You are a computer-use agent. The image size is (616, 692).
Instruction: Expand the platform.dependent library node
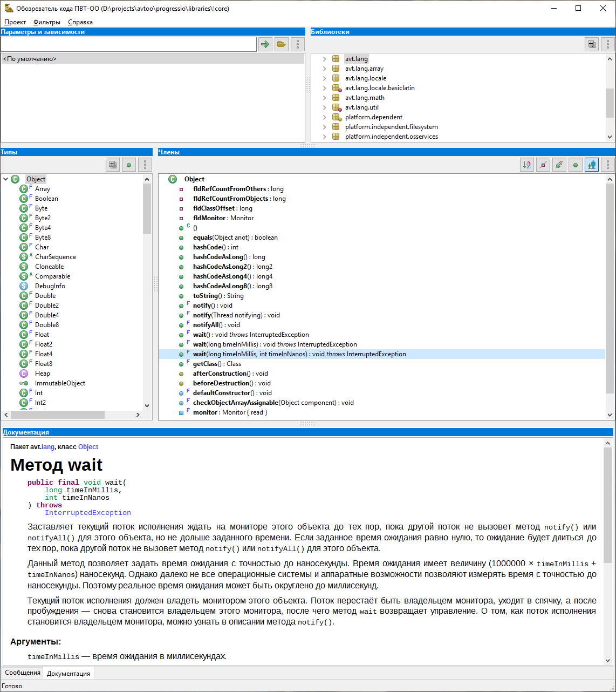pyautogui.click(x=324, y=117)
